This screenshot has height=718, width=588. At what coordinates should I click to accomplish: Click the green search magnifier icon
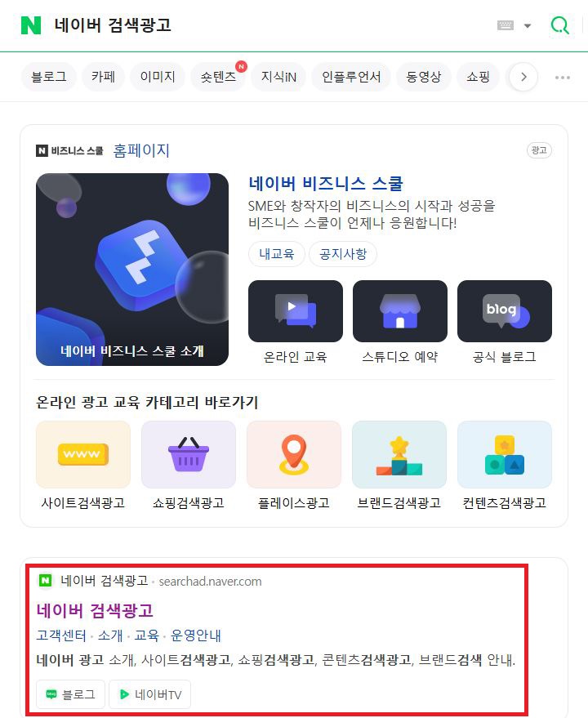point(559,25)
